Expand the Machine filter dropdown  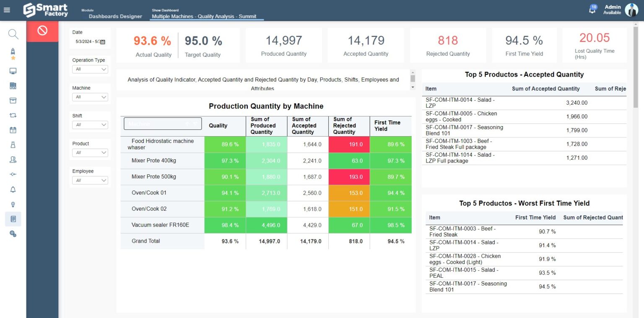(90, 97)
